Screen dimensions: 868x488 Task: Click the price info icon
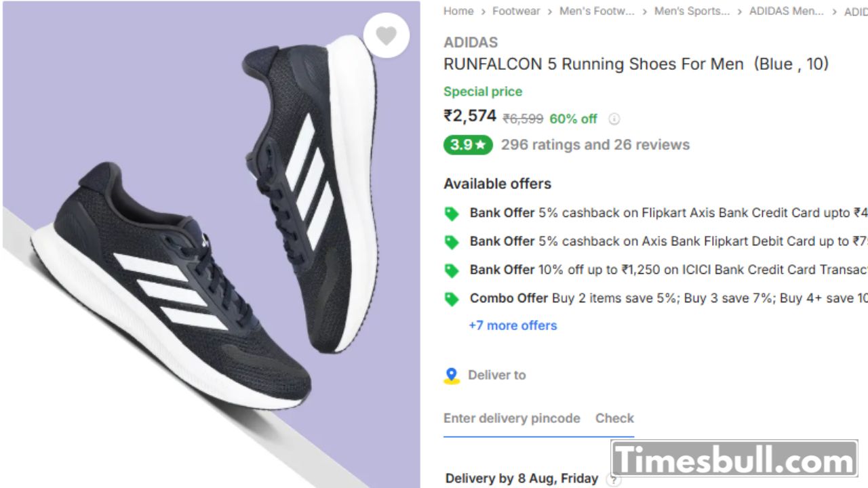(x=614, y=119)
